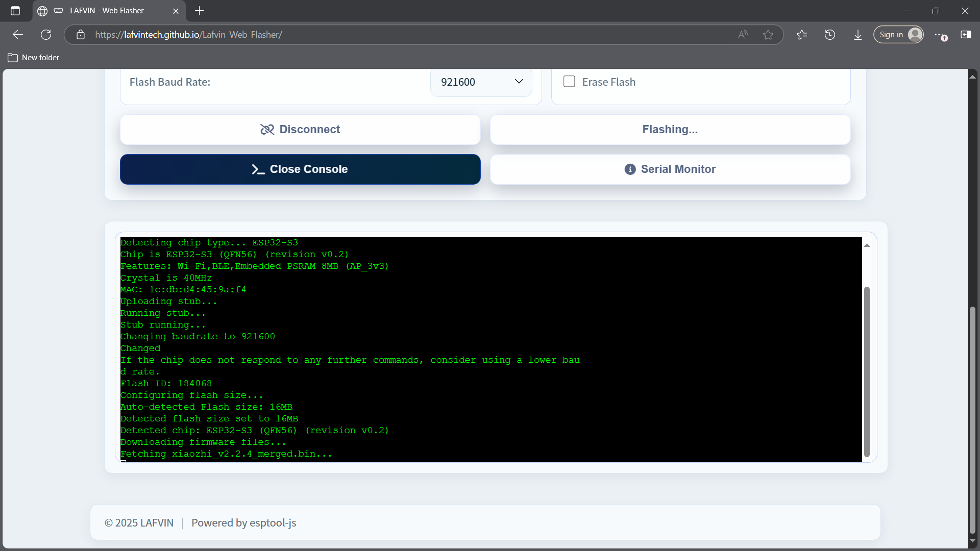
Task: Reload the LAFVIN Web Flasher page
Action: click(46, 35)
